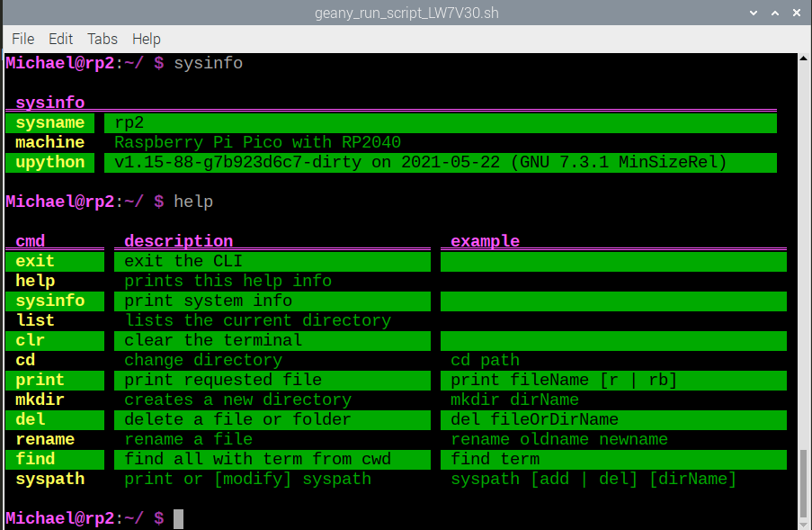Click the 'find' command in cmd column
This screenshot has height=530, width=812.
point(35,459)
